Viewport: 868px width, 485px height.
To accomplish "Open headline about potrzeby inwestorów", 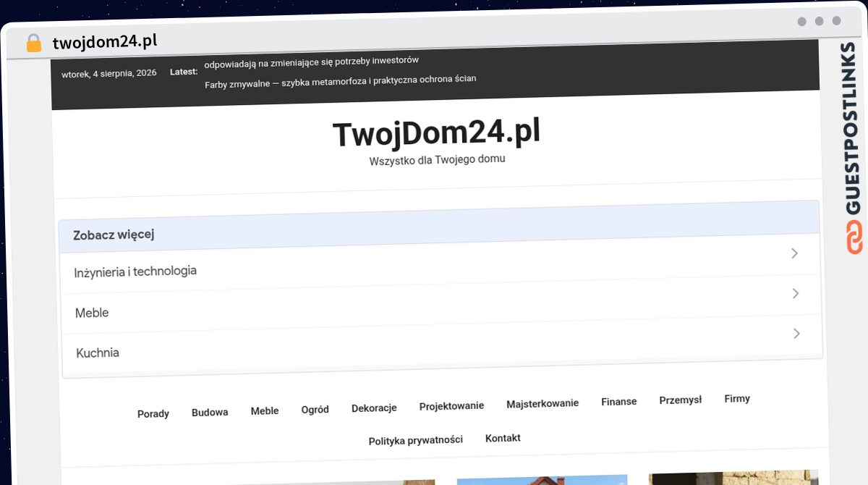I will pos(312,62).
